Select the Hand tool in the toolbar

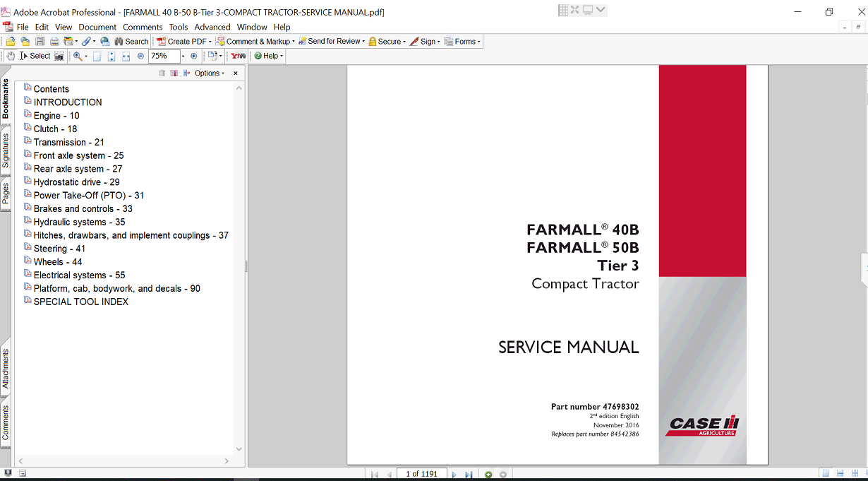point(11,56)
